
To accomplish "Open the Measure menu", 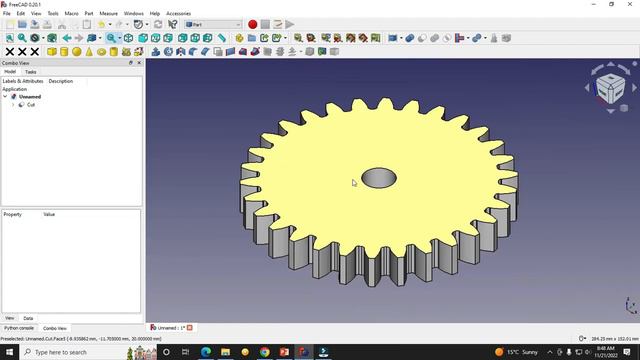I will point(109,13).
